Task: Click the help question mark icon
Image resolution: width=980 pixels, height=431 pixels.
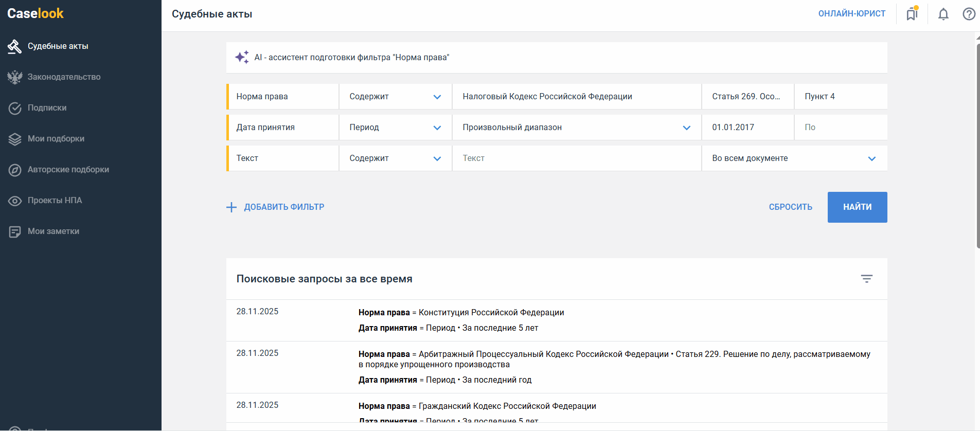Action: point(969,14)
